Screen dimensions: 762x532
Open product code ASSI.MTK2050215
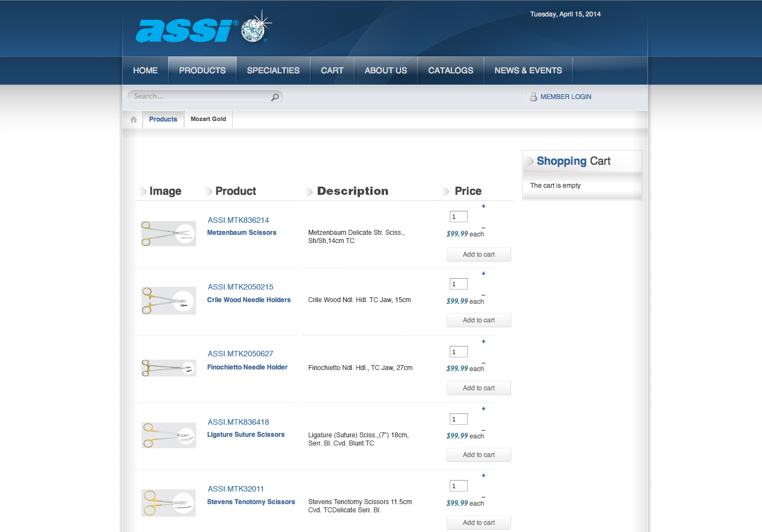[240, 287]
